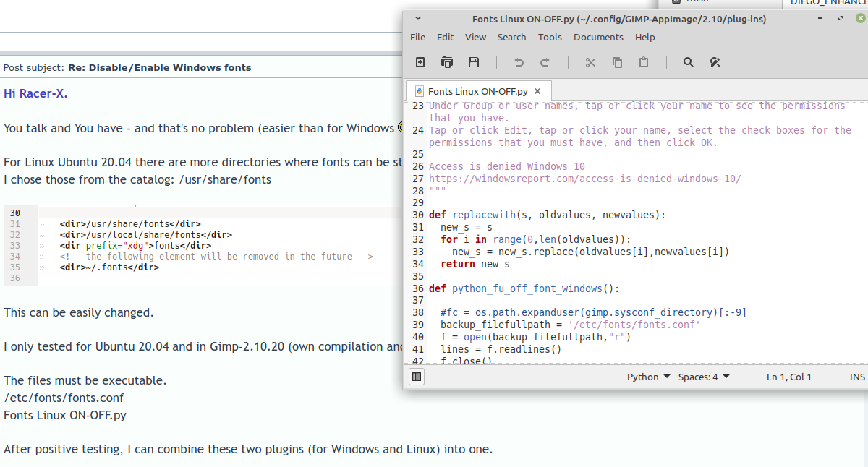Click post subject Re: Disable/Enable Windows fonts
868x467 pixels.
click(159, 67)
